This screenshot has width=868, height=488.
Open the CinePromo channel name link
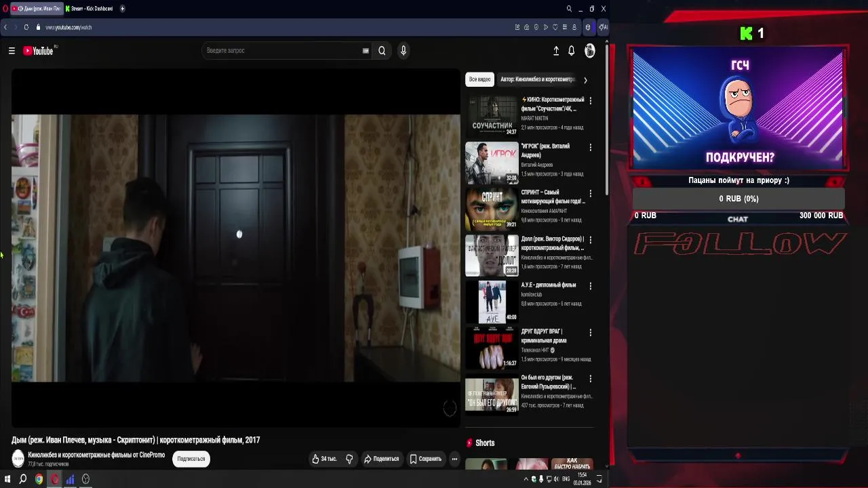click(x=96, y=455)
